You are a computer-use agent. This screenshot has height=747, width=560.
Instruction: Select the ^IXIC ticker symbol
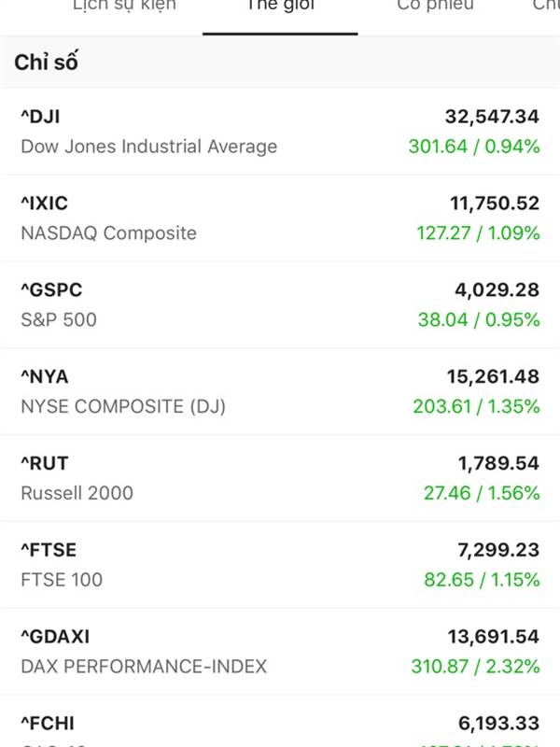[x=44, y=204]
